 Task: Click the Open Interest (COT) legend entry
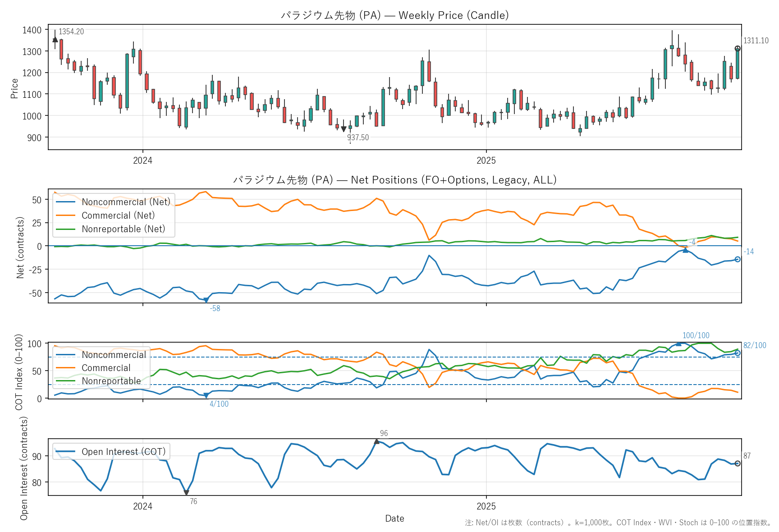[x=123, y=452]
